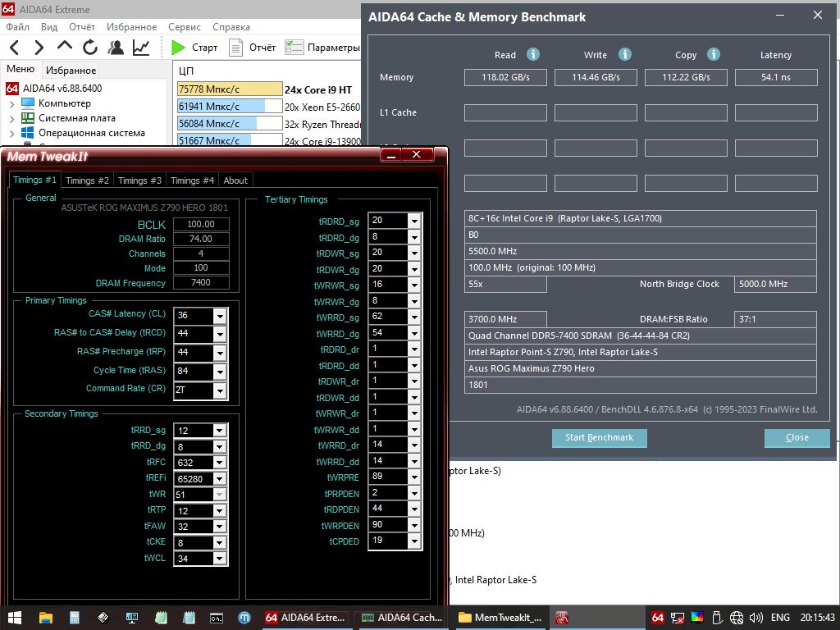Viewport: 840px width, 630px height.
Task: Open the tCPDED dropdown
Action: [414, 541]
